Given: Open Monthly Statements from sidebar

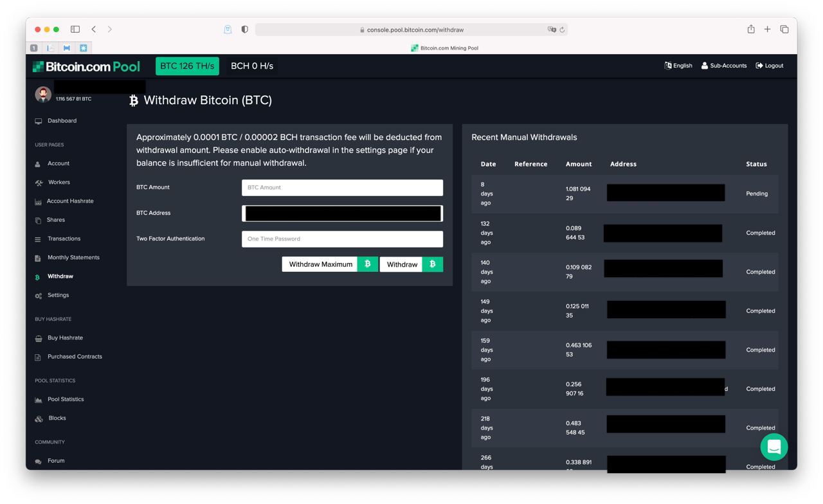Looking at the screenshot, I should (73, 258).
